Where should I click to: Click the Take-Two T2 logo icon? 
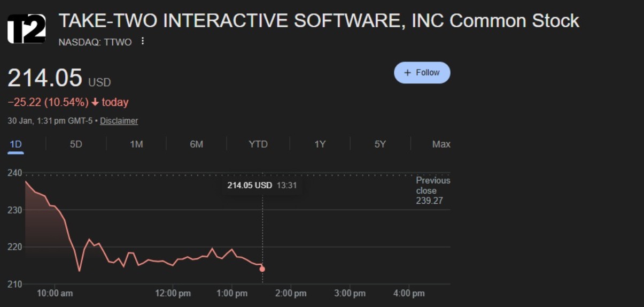pyautogui.click(x=26, y=29)
